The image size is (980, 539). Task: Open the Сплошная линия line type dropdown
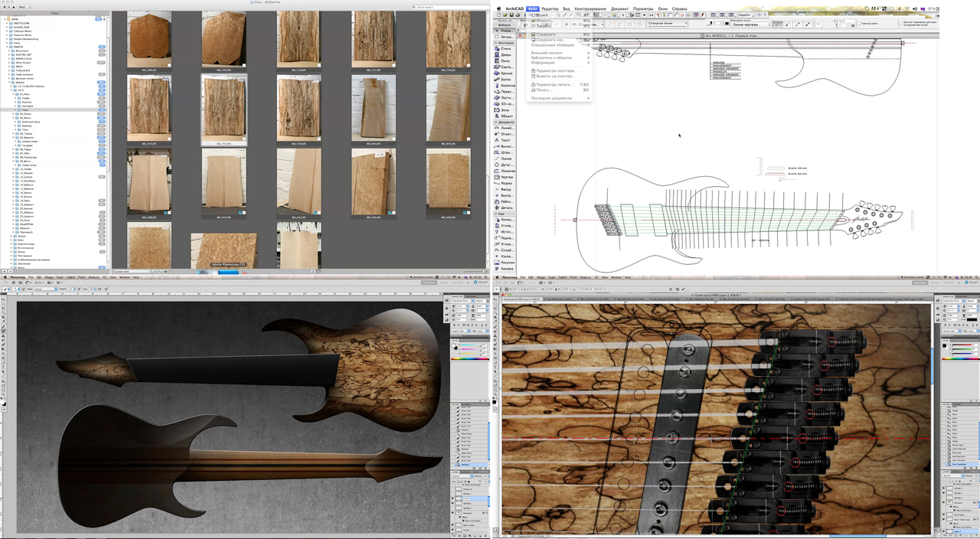668,24
